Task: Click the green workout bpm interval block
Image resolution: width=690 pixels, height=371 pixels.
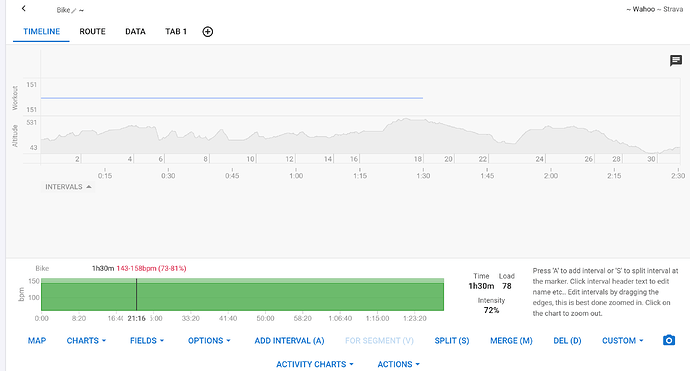Action: tap(242, 294)
